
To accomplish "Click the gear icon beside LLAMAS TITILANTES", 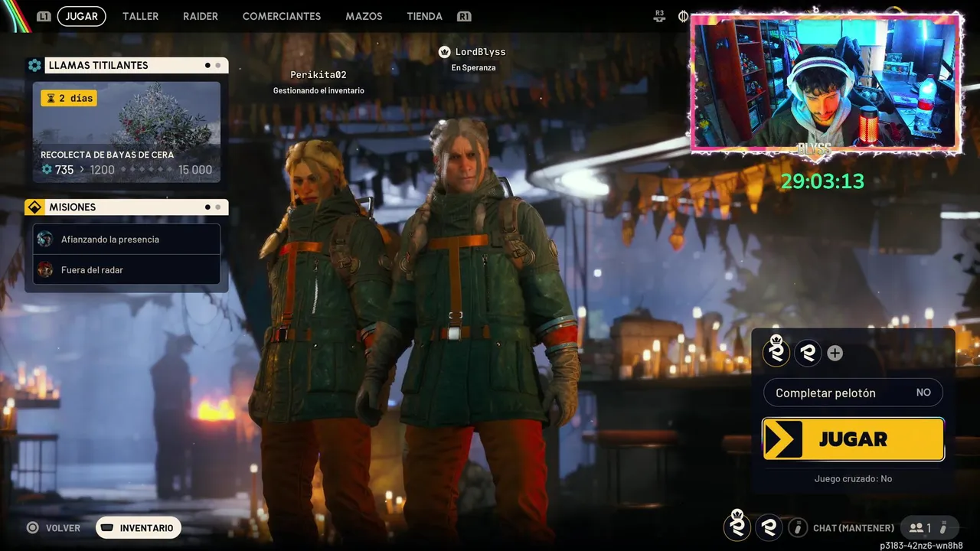I will (x=34, y=66).
